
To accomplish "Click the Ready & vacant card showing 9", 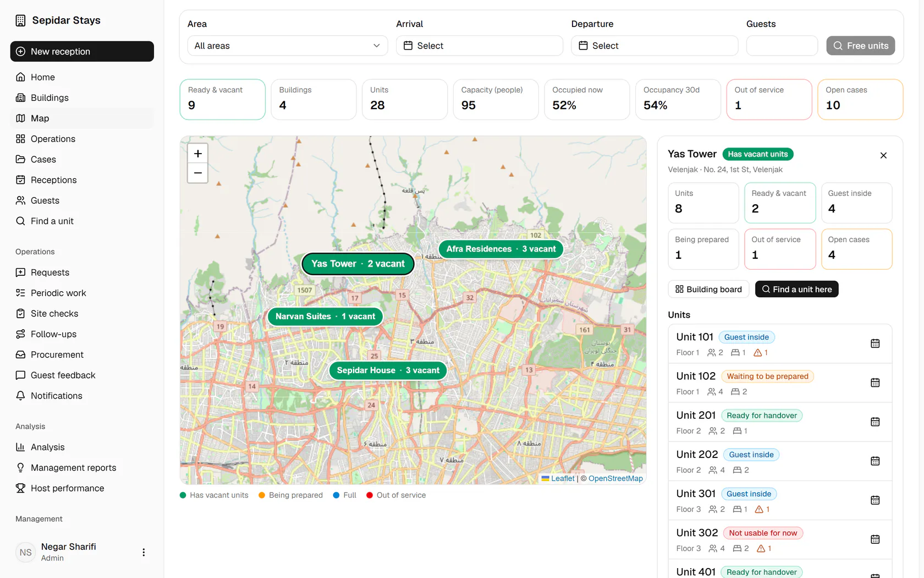I will click(x=223, y=100).
